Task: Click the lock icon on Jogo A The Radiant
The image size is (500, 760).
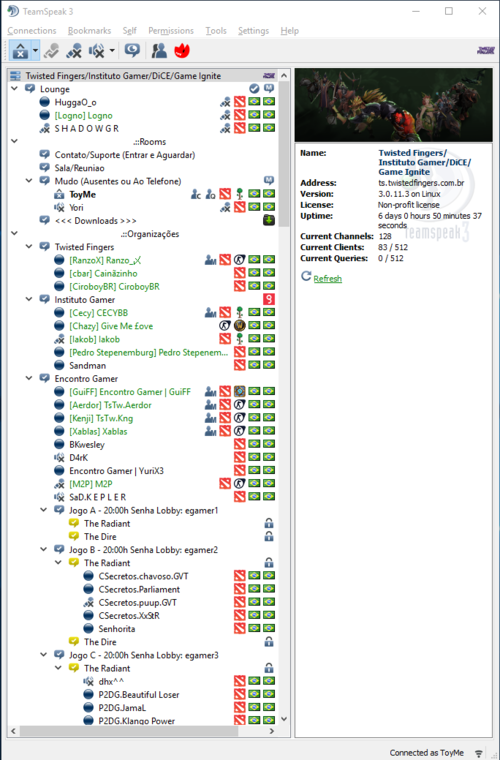Action: (269, 523)
